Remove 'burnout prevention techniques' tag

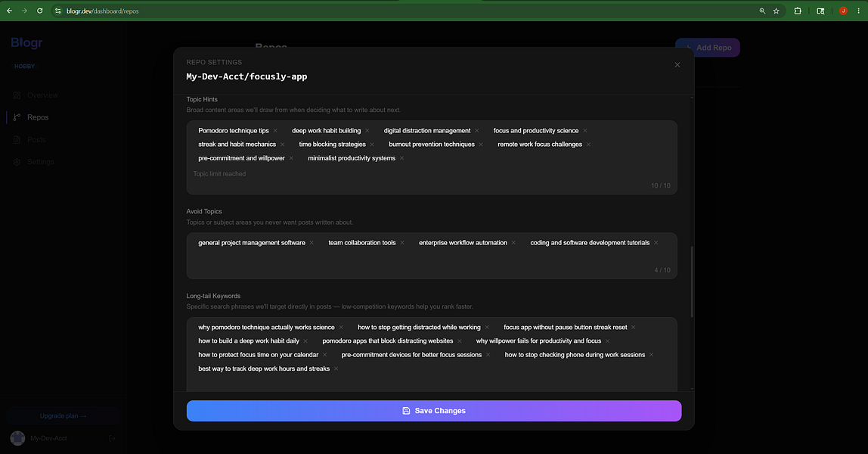(x=481, y=145)
